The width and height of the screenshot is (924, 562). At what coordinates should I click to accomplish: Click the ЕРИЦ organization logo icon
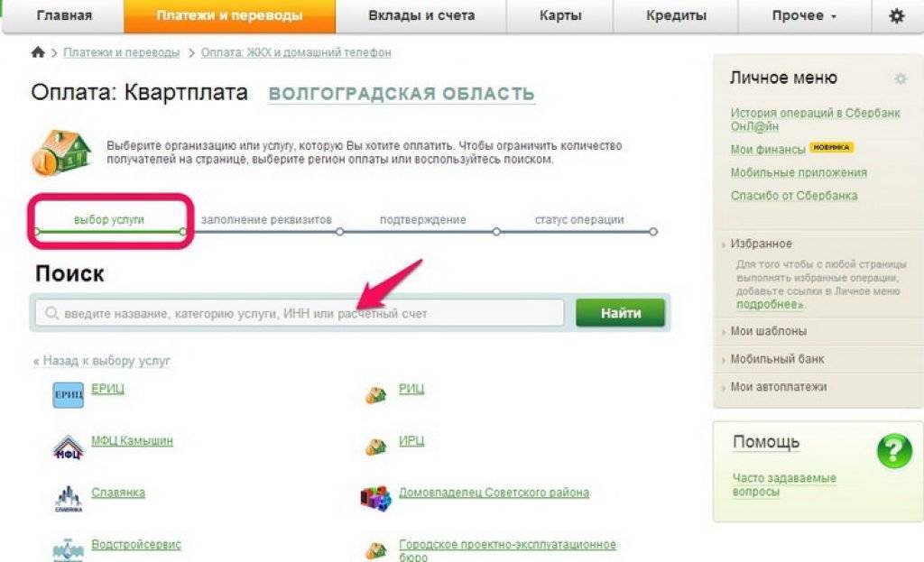(x=69, y=395)
